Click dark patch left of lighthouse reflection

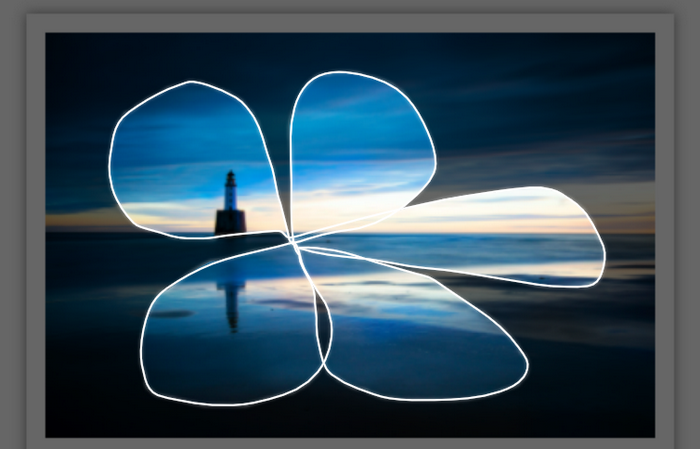[x=171, y=314]
